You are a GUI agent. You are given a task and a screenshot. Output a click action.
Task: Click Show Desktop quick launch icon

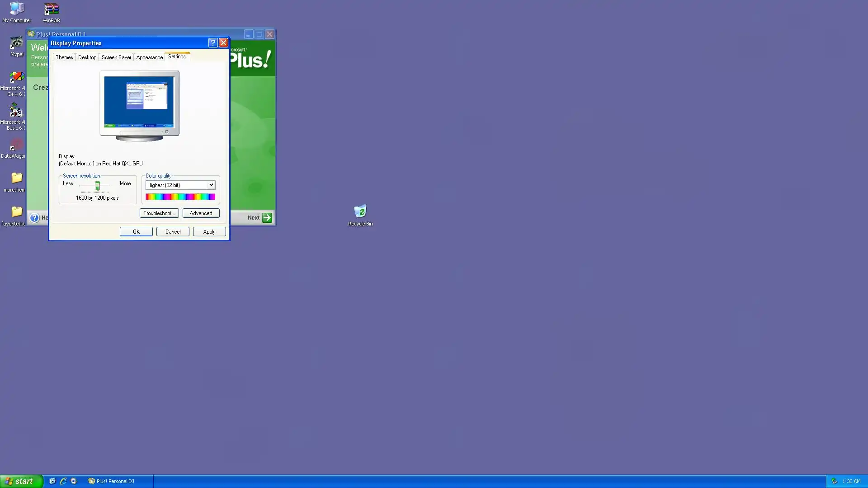click(52, 481)
